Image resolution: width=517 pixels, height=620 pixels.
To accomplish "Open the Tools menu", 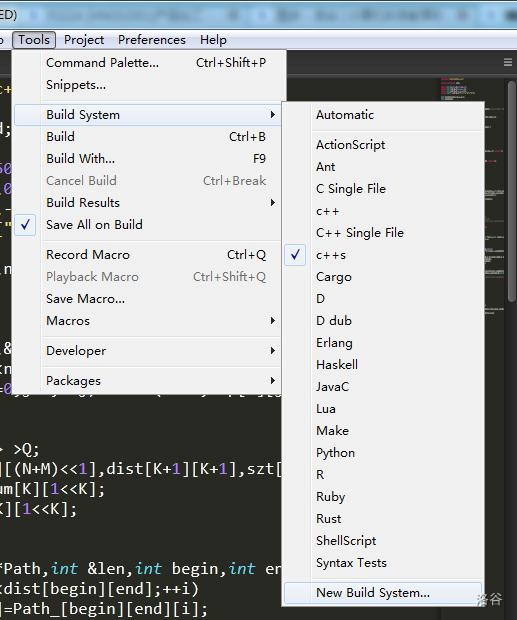I will pos(34,40).
